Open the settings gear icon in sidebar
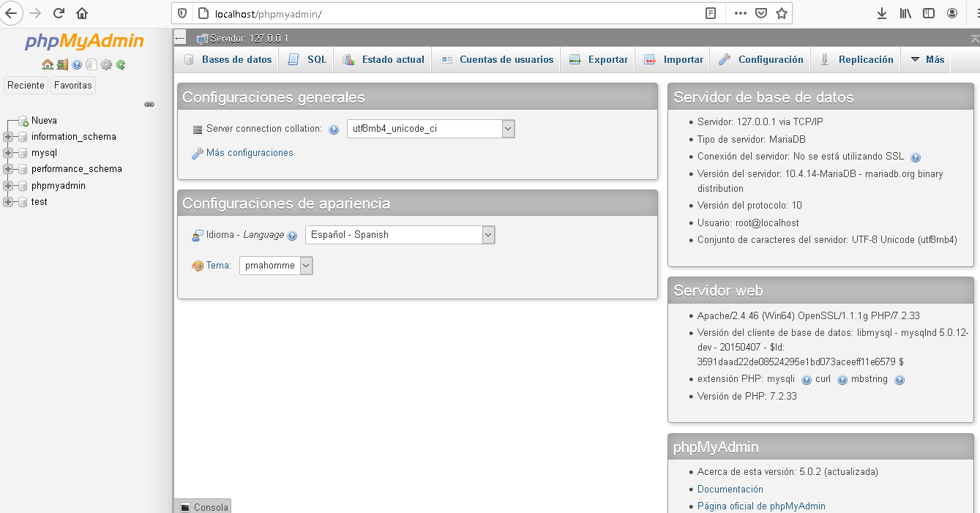This screenshot has height=513, width=980. (x=106, y=64)
